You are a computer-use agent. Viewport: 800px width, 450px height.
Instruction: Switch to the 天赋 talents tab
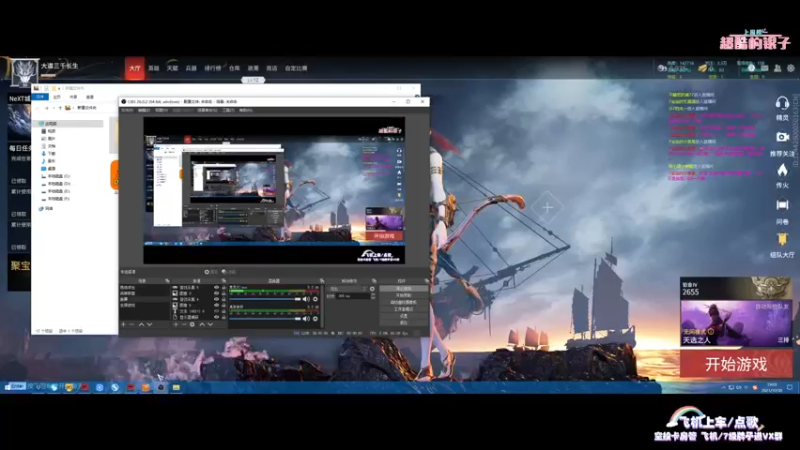pyautogui.click(x=172, y=68)
